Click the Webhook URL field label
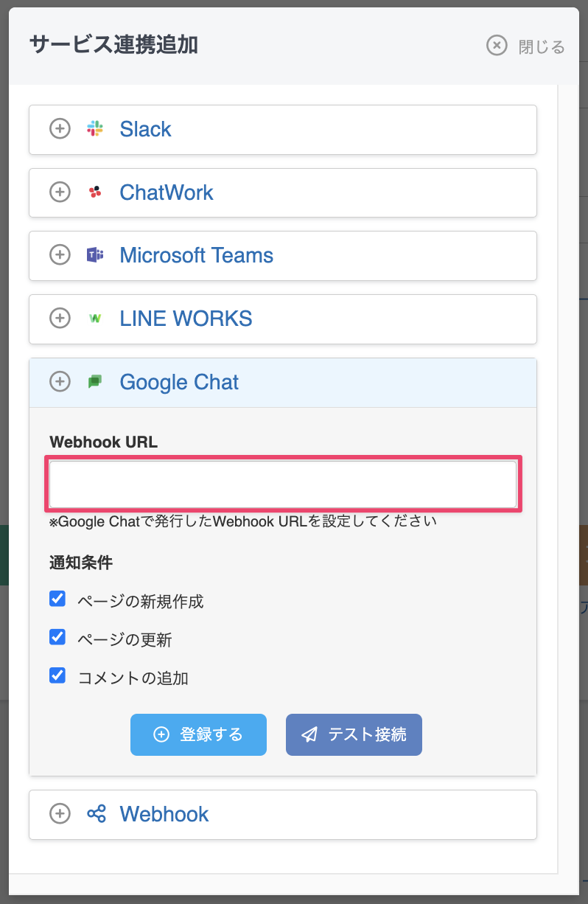The image size is (588, 904). click(x=103, y=442)
